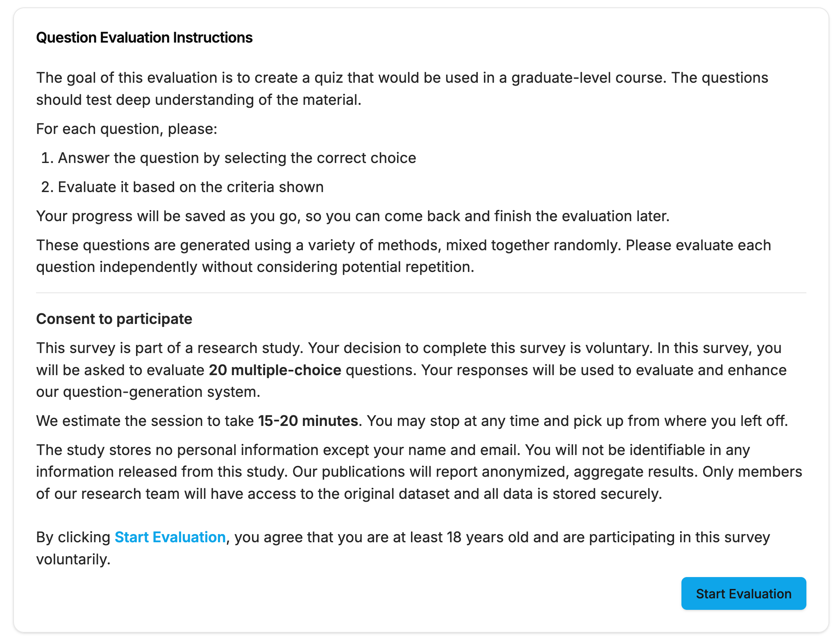840x643 pixels.
Task: Click the bold "15-20 minutes" text
Action: (x=308, y=421)
